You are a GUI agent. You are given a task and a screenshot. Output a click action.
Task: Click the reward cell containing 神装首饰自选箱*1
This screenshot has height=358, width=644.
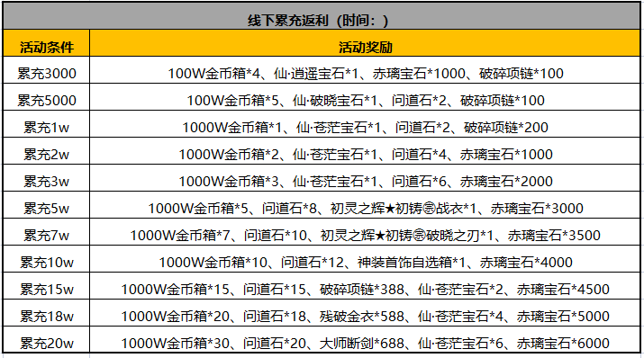[x=365, y=259]
